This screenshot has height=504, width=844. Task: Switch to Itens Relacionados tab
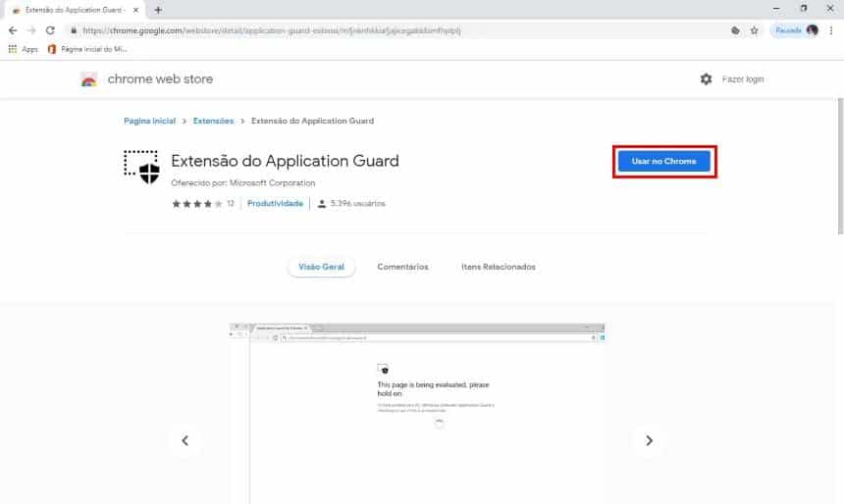tap(499, 267)
